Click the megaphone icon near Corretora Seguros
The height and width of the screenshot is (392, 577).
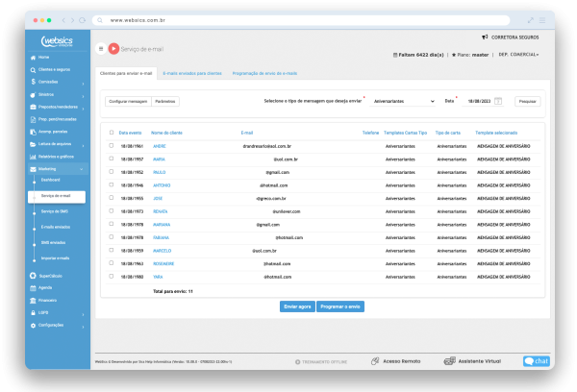pos(485,37)
